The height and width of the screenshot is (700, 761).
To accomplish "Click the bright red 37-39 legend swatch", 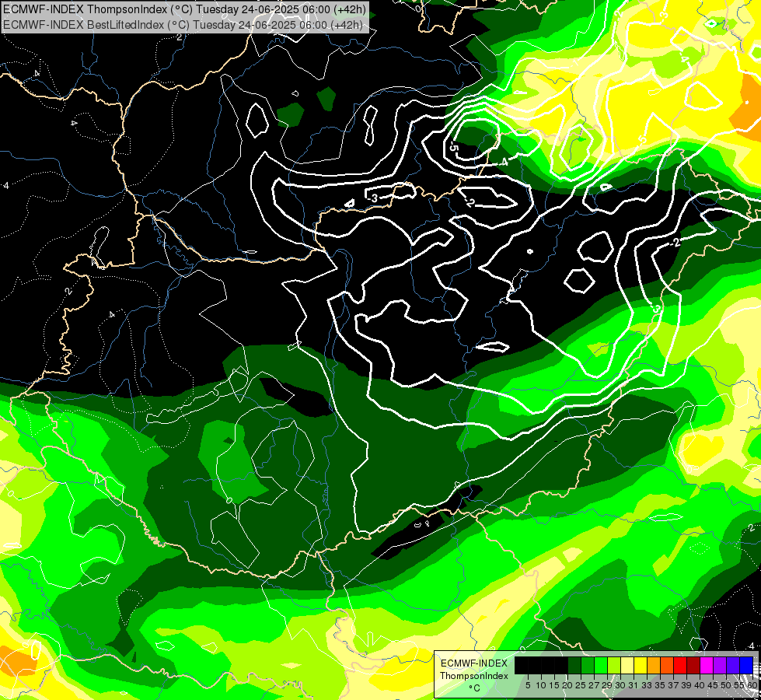I will click(x=680, y=665).
